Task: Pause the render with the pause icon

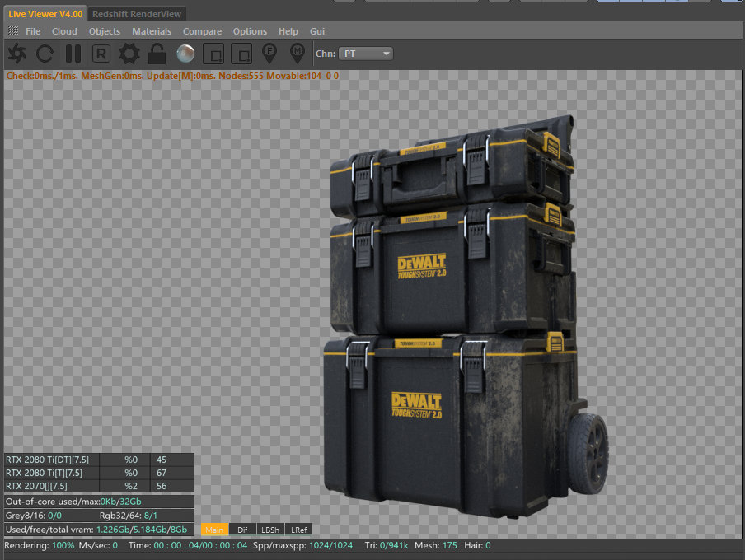Action: click(73, 54)
